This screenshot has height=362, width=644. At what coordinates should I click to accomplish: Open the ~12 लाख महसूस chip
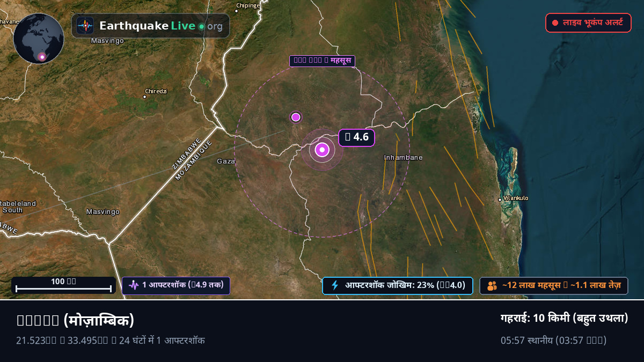[553, 286]
